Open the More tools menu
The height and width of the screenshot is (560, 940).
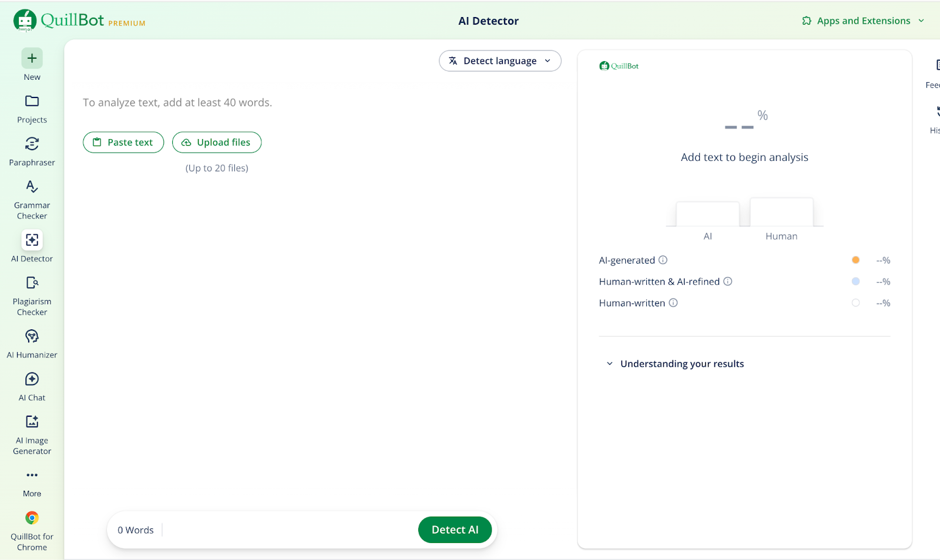(32, 475)
